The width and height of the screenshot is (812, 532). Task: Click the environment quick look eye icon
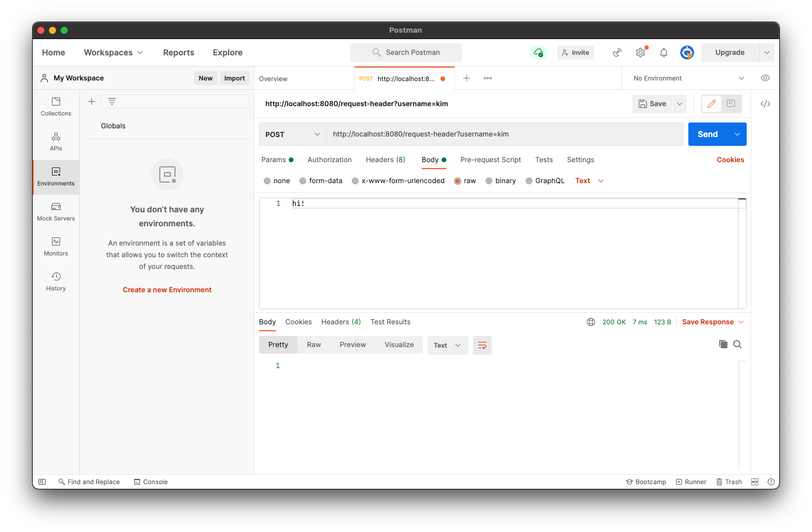click(x=765, y=78)
